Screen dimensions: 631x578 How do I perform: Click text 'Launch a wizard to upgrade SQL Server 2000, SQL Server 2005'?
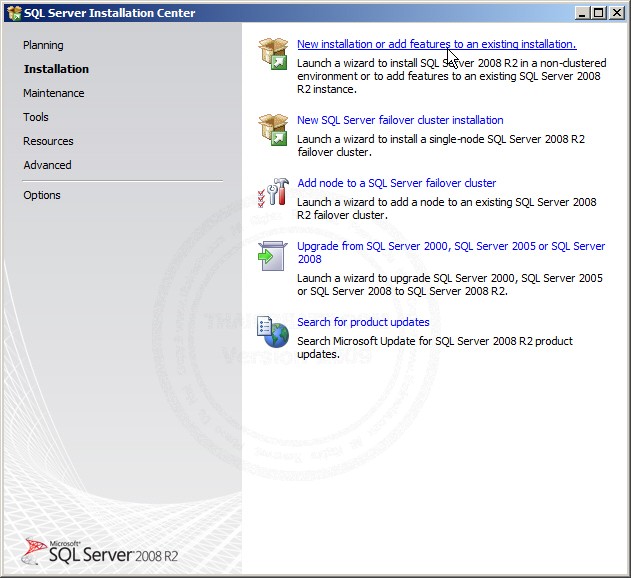click(450, 278)
